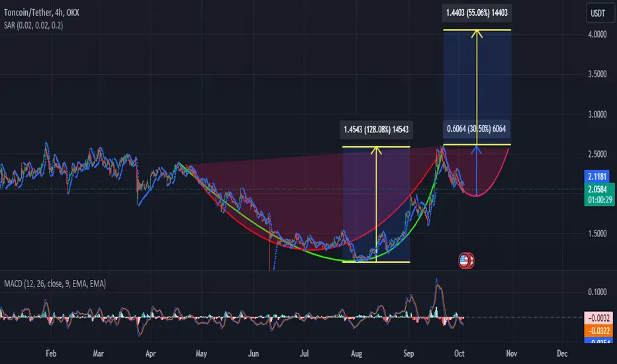Viewport: 617px width, 364px height.
Task: Click the 3.5000 price axis label
Action: tap(597, 74)
